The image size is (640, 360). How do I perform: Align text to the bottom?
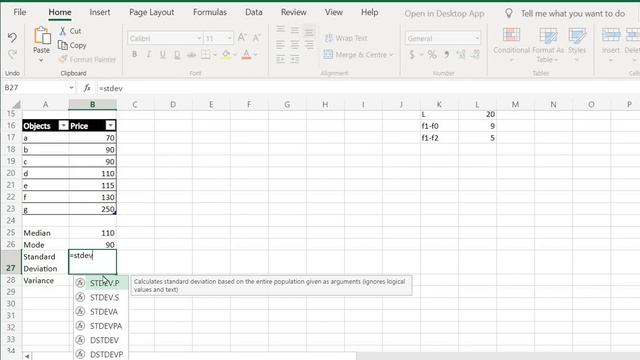[309, 30]
